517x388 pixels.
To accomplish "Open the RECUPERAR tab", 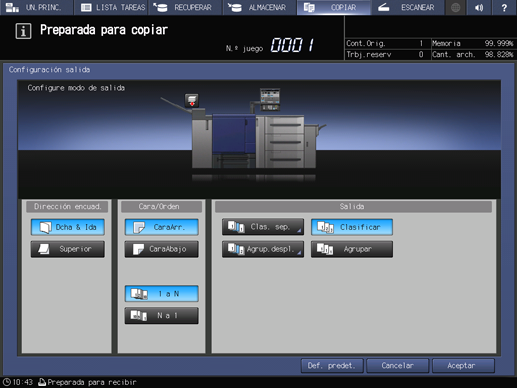I will [x=185, y=7].
